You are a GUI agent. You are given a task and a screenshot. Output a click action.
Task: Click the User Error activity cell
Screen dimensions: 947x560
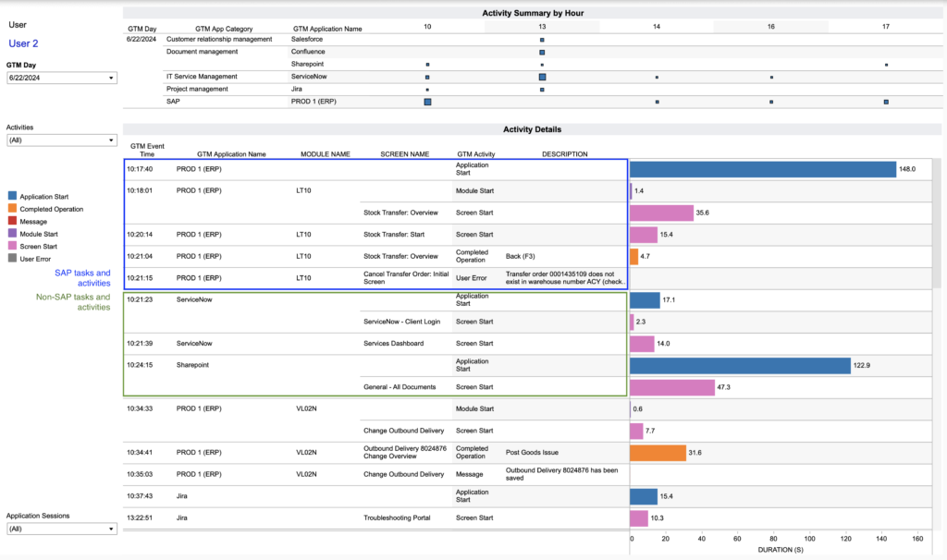(471, 278)
